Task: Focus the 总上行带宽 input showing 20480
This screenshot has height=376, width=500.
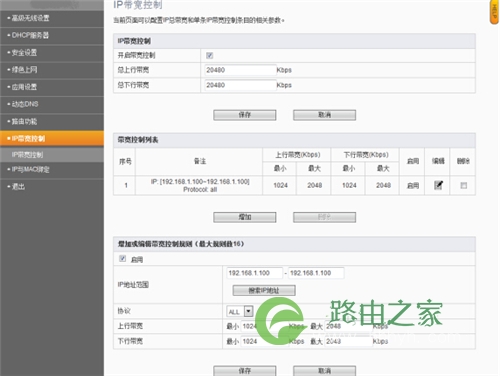Action: [240, 70]
